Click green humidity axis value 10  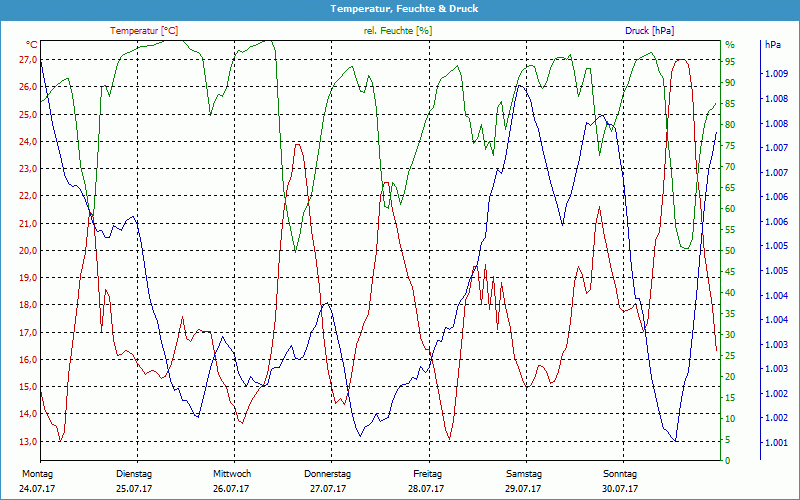(x=730, y=419)
